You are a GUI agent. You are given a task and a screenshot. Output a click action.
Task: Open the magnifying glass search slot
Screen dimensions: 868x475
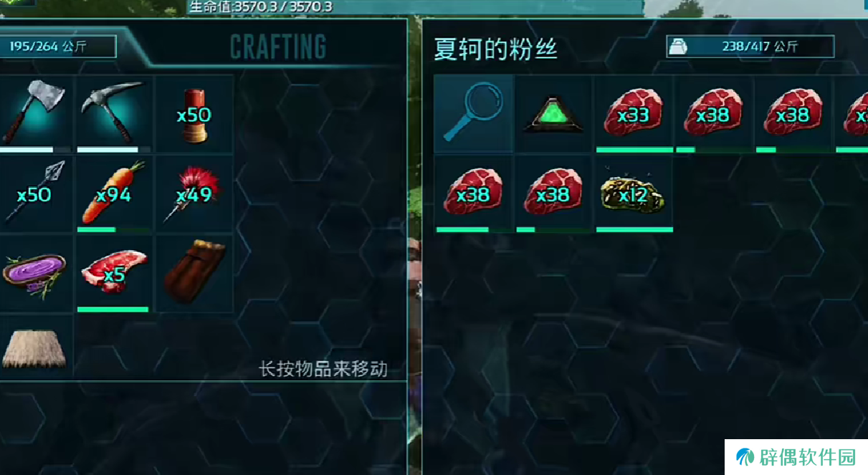point(474,113)
